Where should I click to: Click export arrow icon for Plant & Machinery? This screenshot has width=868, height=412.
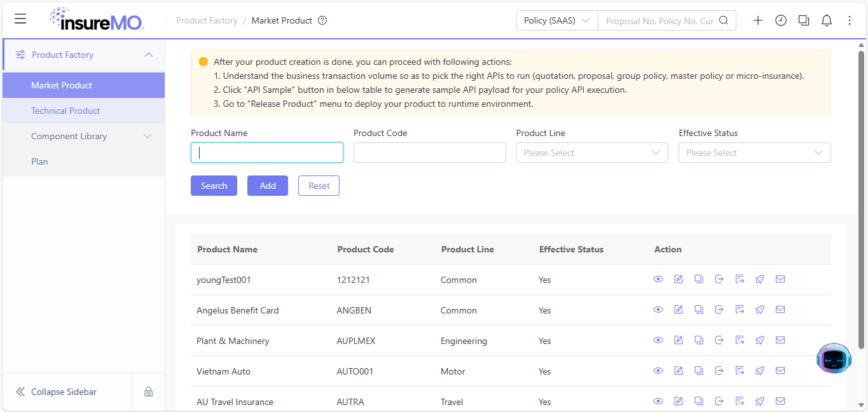(x=719, y=340)
